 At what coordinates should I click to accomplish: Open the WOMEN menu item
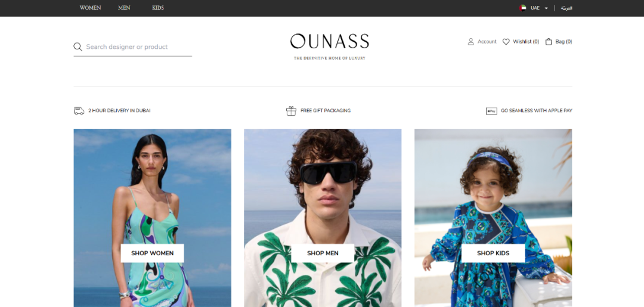pos(91,8)
